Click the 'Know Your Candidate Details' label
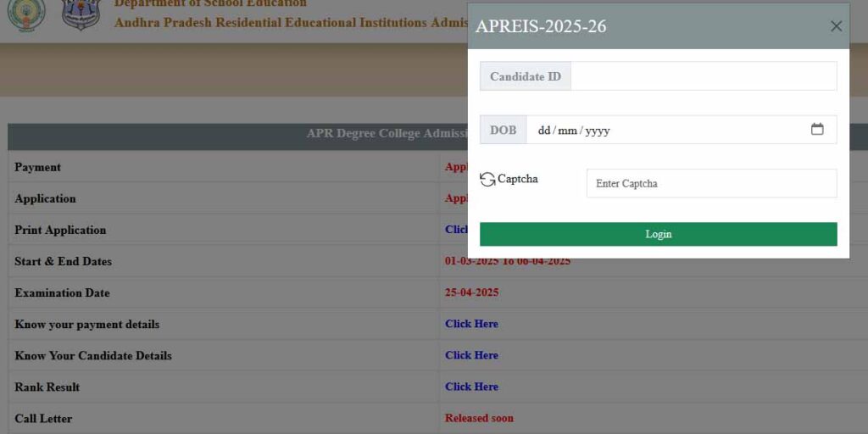This screenshot has width=868, height=434. 93,355
